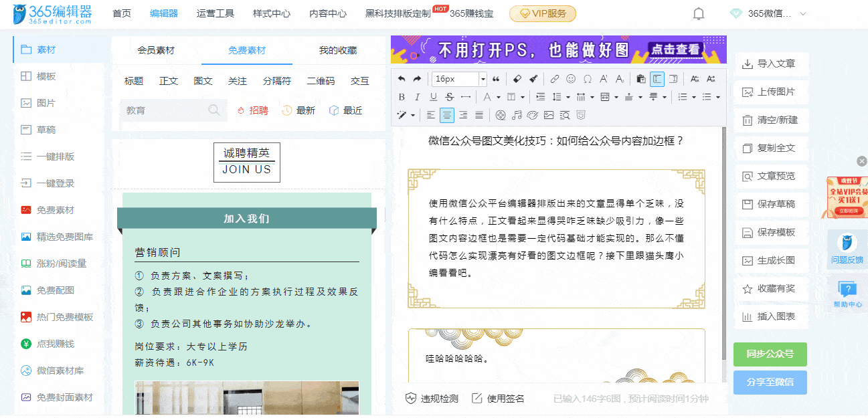Close the floating VIP promo ad
Screen dimensions: 868x418
click(862, 161)
